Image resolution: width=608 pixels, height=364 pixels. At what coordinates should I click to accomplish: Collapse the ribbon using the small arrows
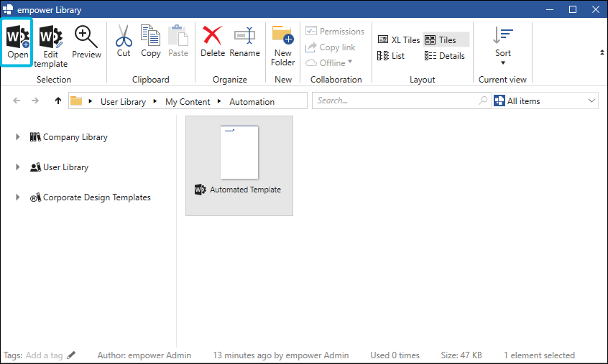pos(602,52)
